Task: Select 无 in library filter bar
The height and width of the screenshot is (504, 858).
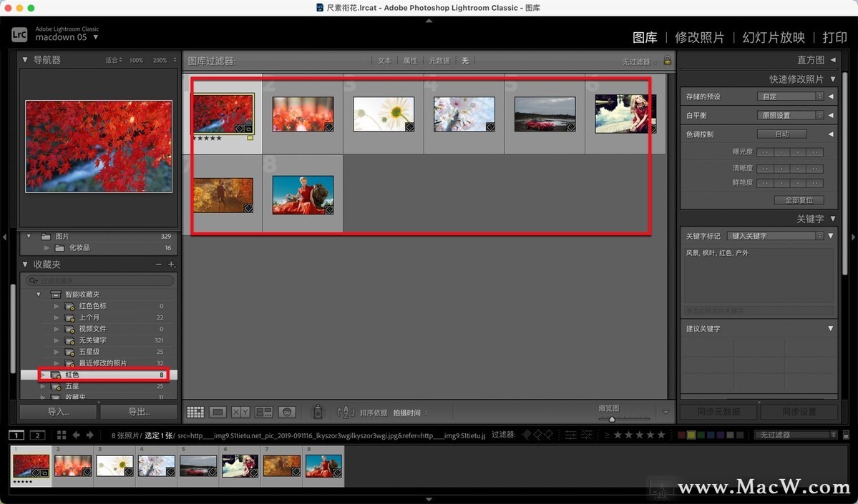Action: [x=465, y=61]
